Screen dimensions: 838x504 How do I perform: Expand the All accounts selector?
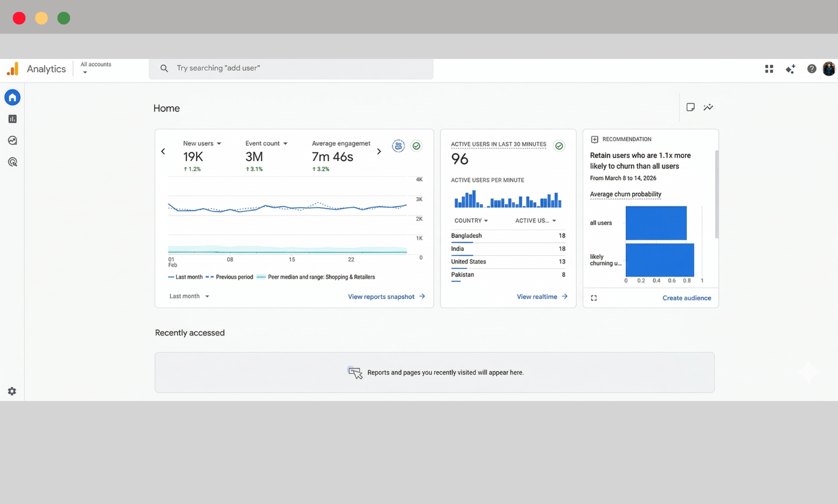(x=95, y=68)
